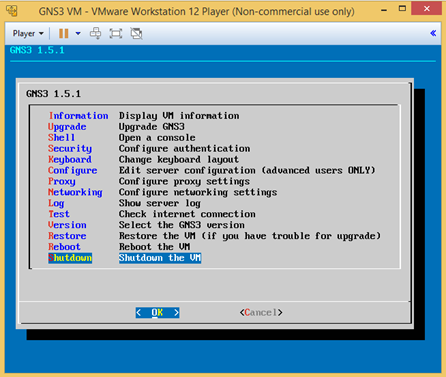
Task: Select the Upgrade menu entry
Action: click(x=67, y=127)
